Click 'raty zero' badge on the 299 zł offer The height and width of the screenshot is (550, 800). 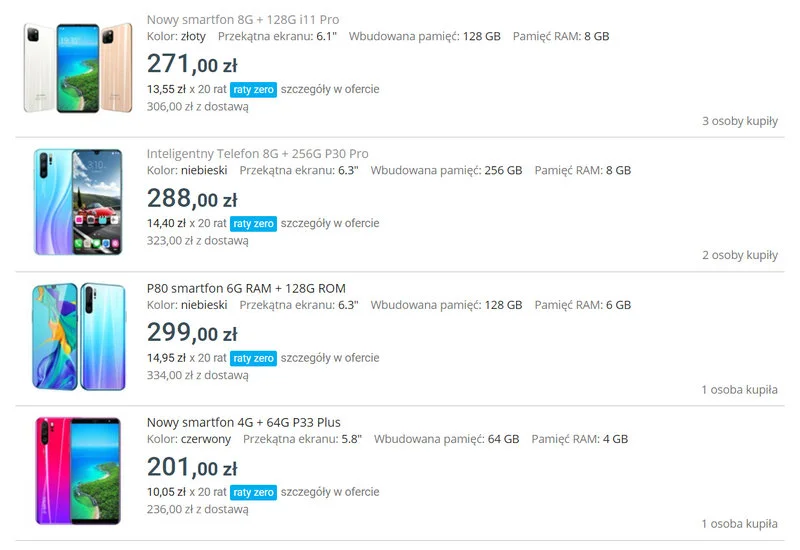click(253, 358)
